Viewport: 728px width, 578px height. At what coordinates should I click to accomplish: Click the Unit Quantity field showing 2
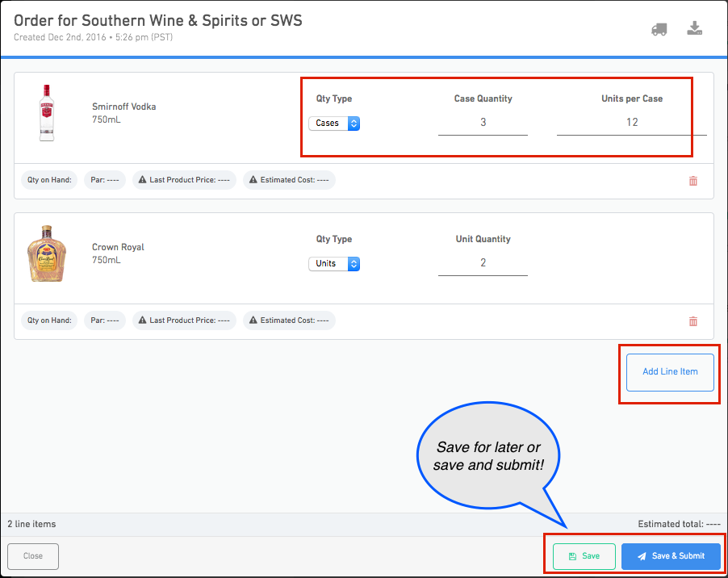pyautogui.click(x=483, y=263)
